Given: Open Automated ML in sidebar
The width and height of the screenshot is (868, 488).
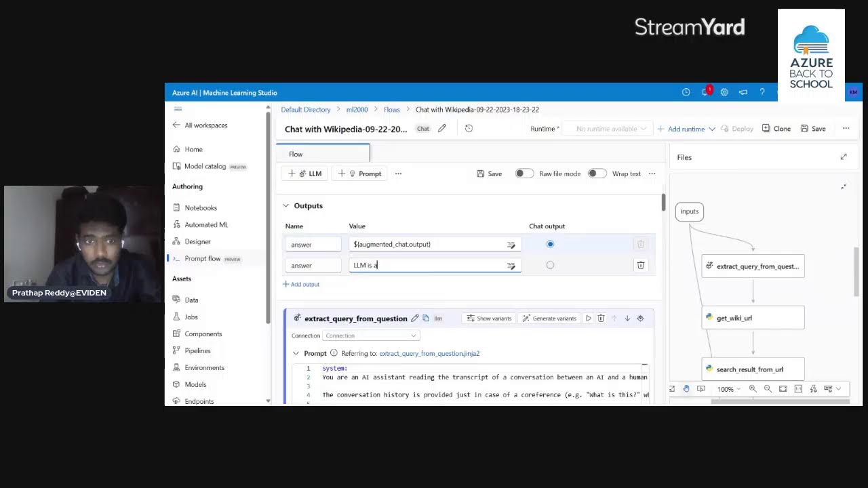Looking at the screenshot, I should click(x=206, y=224).
